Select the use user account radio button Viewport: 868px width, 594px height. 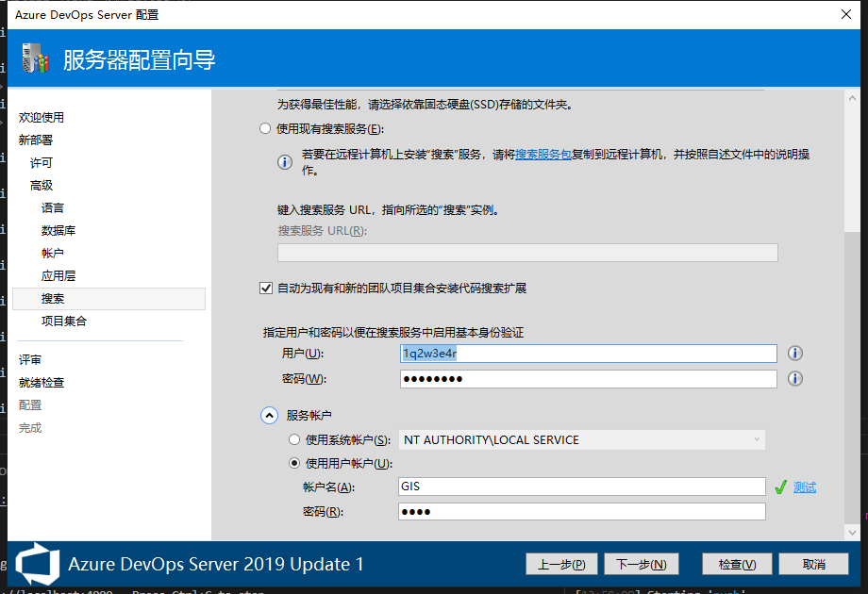coord(295,464)
